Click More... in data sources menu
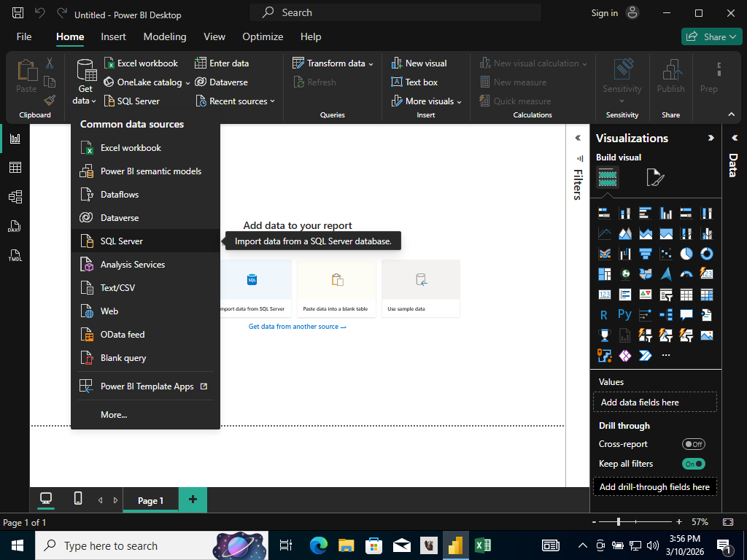This screenshot has height=560, width=747. [145, 415]
